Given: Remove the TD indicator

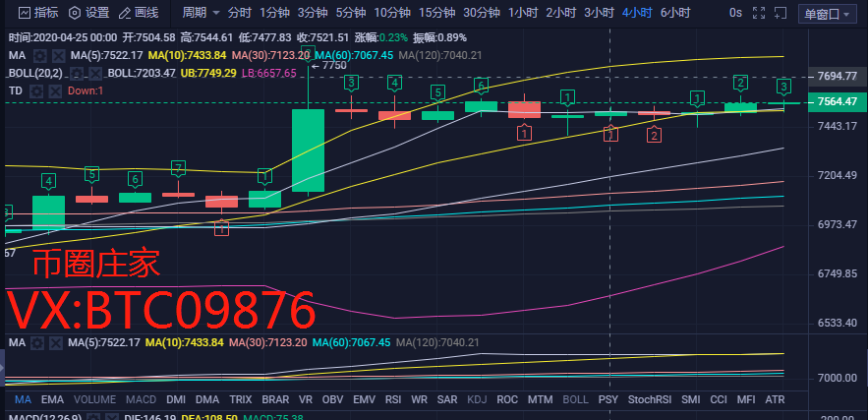Looking at the screenshot, I should pos(55,90).
